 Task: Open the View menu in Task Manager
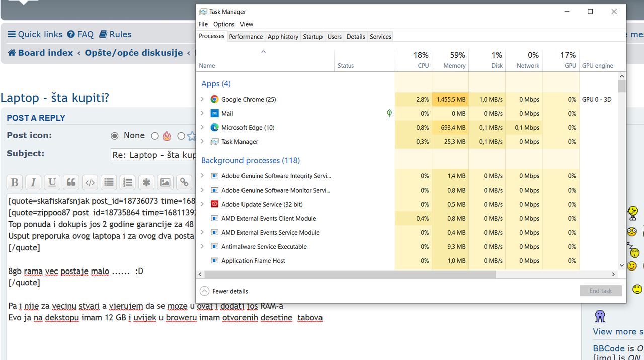tap(247, 24)
